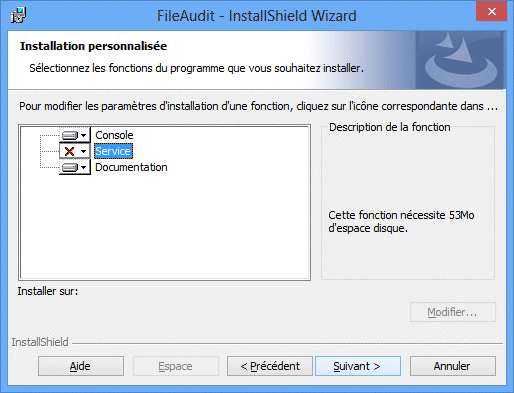
Task: Click the disabled Modifier... button
Action: click(453, 312)
